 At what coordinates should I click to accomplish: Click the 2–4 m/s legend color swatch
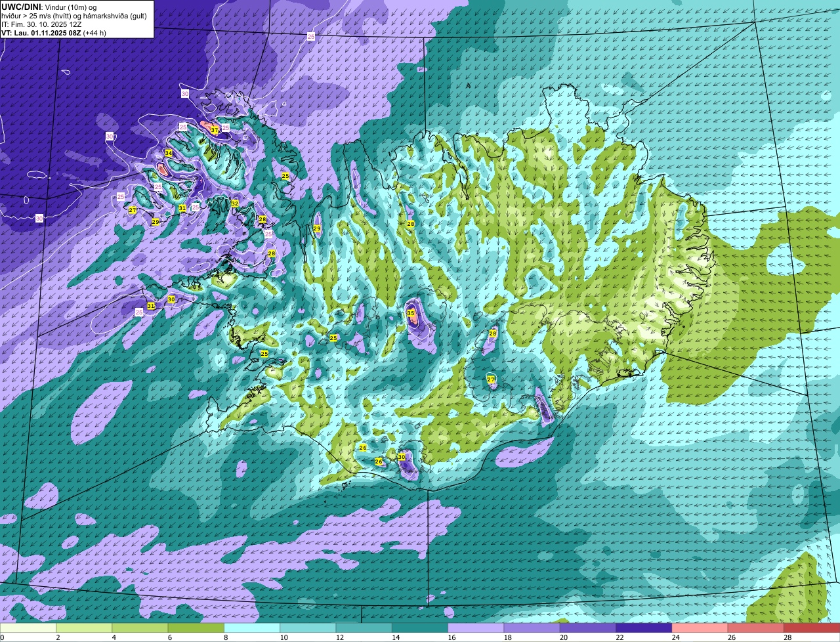(x=84, y=628)
